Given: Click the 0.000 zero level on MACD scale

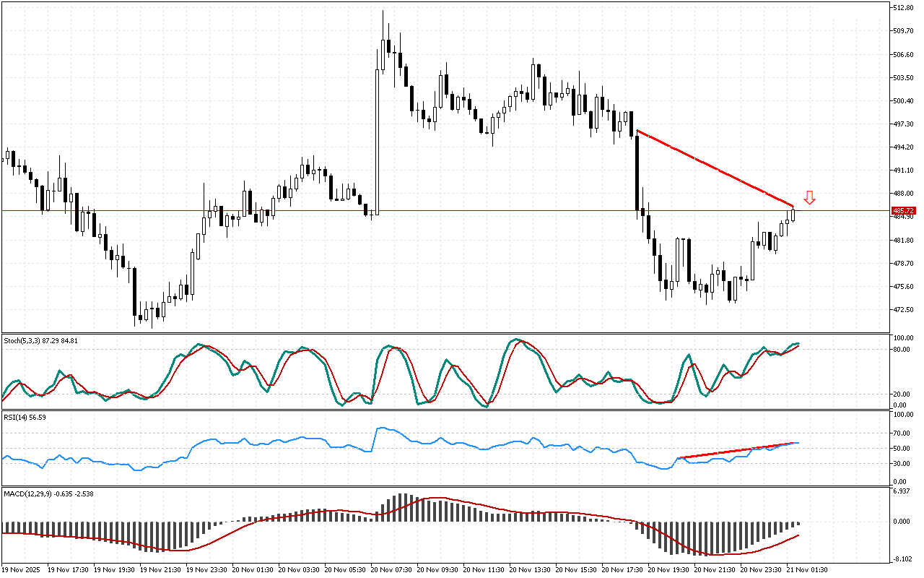Looking at the screenshot, I should [902, 522].
